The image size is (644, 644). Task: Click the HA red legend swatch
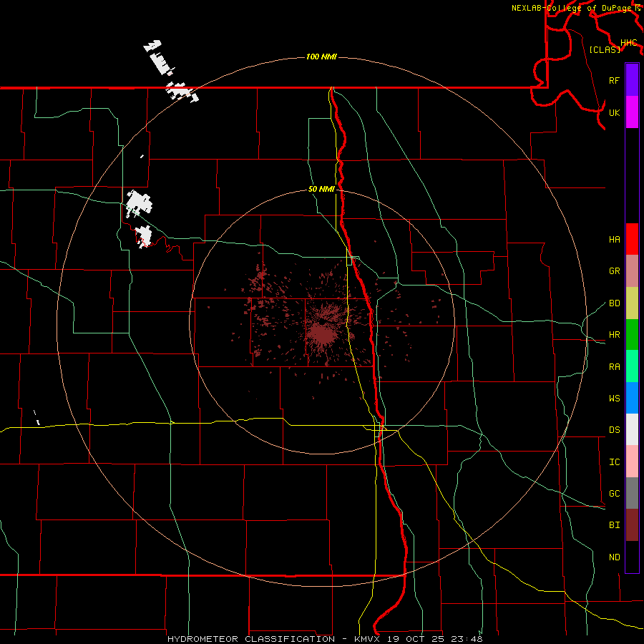(632, 239)
